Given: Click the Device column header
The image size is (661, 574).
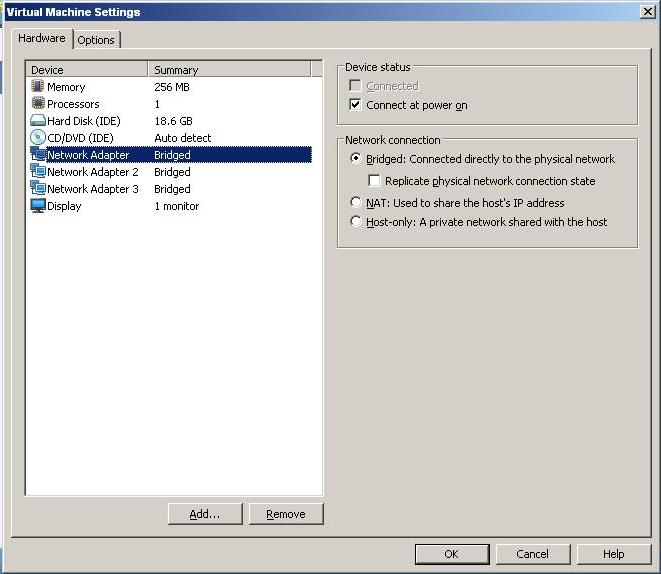Looking at the screenshot, I should [x=87, y=70].
